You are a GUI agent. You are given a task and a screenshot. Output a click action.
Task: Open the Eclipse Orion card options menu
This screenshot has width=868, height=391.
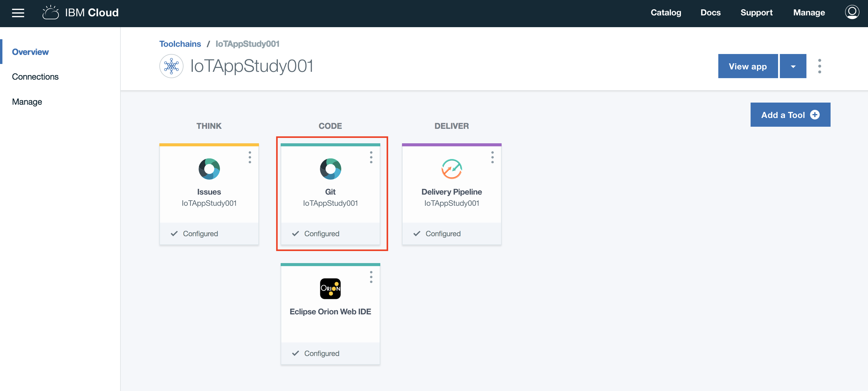(371, 277)
